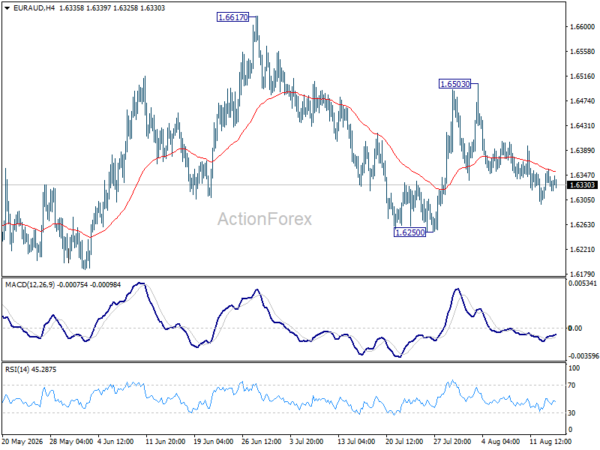Click the ActionForex watermark
This screenshot has height=450, width=600.
click(265, 219)
